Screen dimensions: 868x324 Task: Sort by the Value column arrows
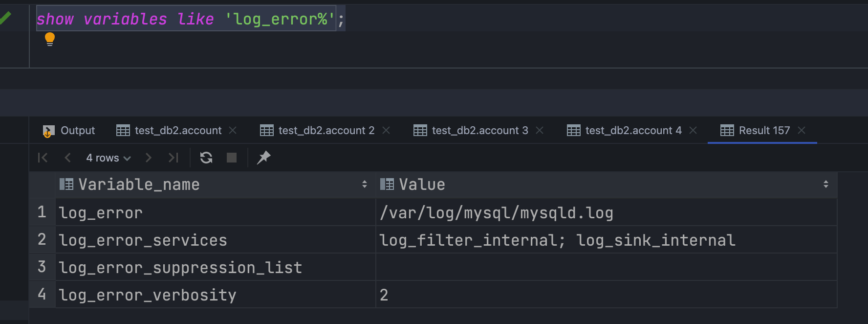825,185
